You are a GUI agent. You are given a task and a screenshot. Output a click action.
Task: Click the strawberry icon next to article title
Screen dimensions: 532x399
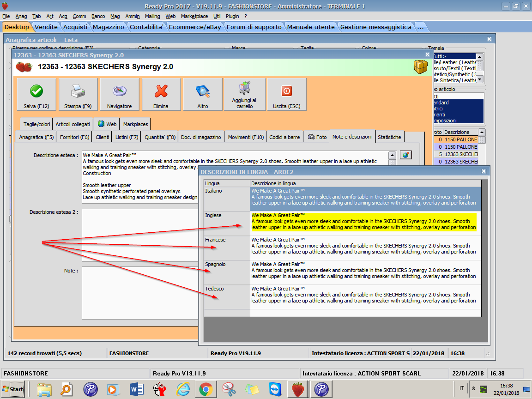coord(24,66)
